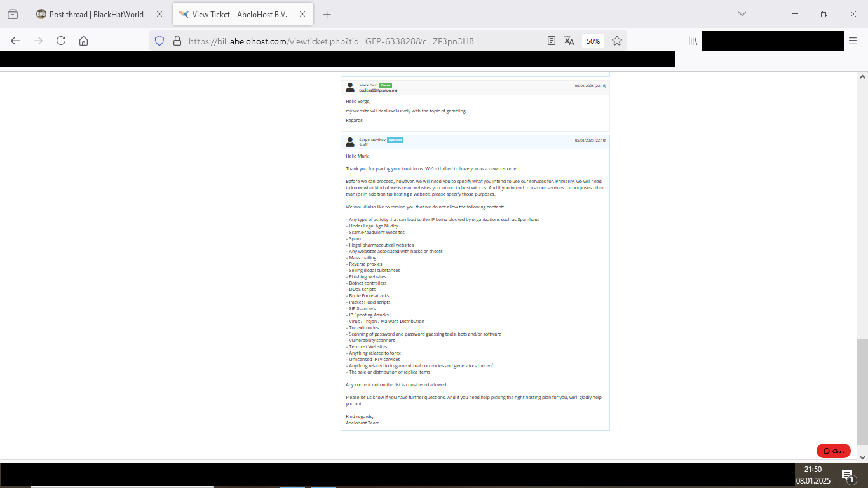868x488 pixels.
Task: Click the 'Reverse proxies' list line
Action: pos(364,264)
